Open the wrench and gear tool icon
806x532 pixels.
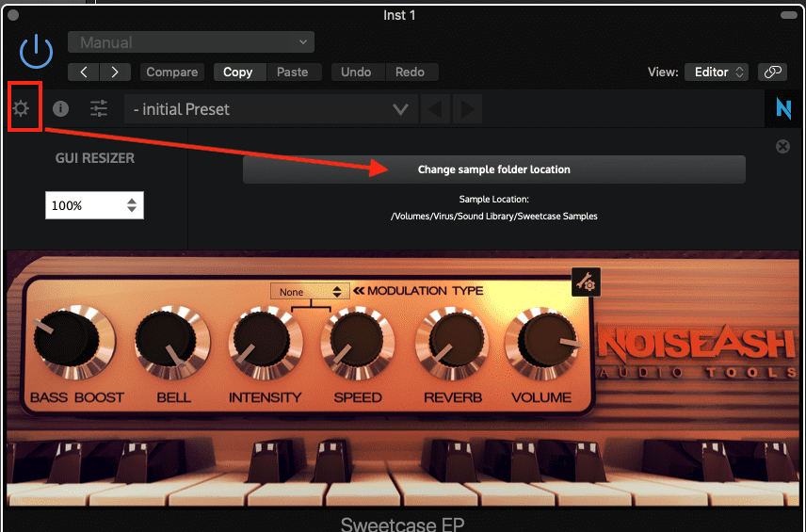(586, 282)
